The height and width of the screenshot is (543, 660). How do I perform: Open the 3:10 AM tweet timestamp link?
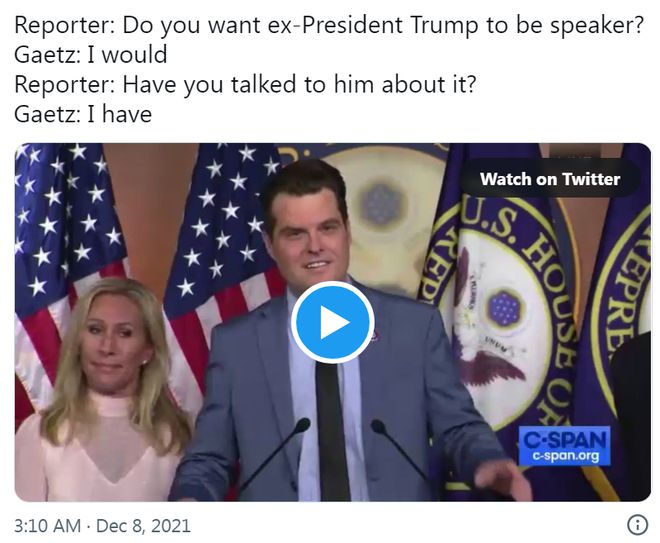46,525
